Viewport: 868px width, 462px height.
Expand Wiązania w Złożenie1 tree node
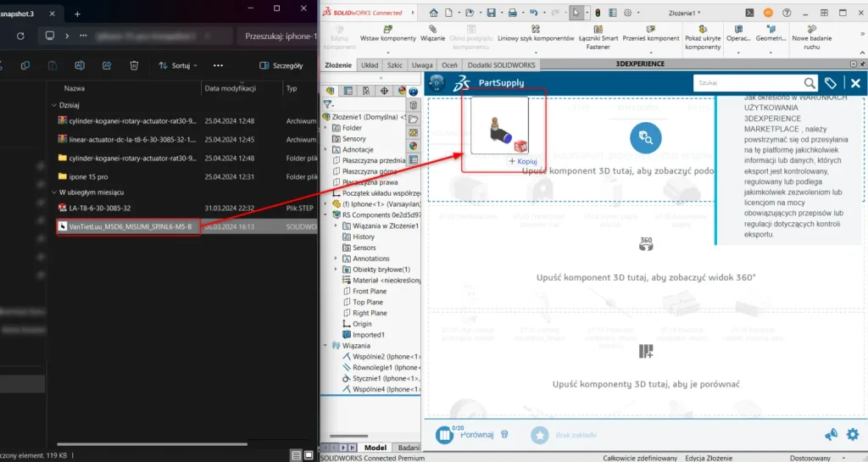[336, 225]
